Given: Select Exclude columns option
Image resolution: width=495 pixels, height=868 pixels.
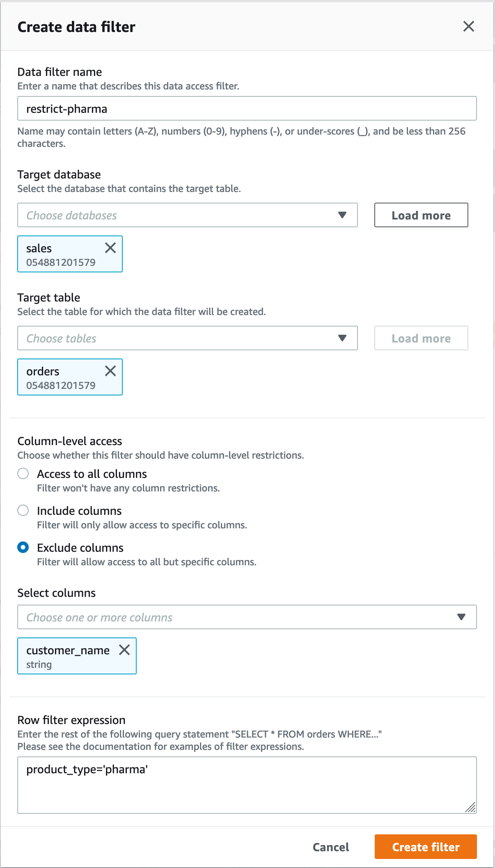Looking at the screenshot, I should 23,548.
